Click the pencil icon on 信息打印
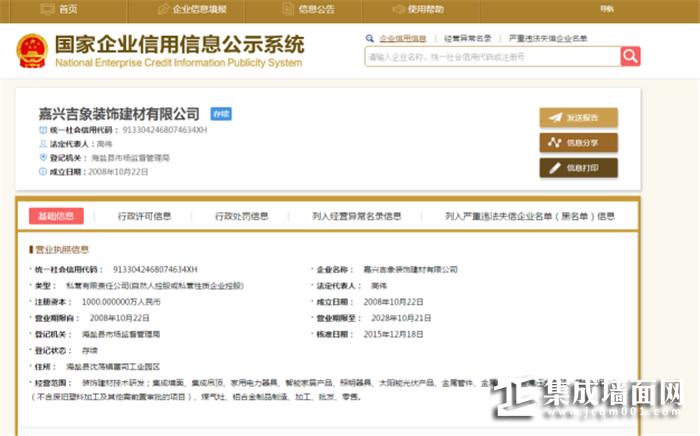The image size is (700, 436). [x=554, y=168]
